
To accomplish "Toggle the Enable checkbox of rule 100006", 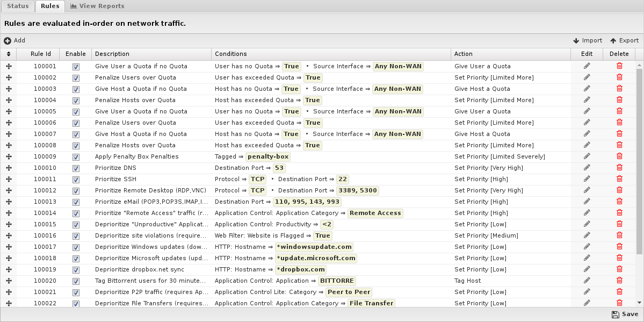I will coord(76,123).
